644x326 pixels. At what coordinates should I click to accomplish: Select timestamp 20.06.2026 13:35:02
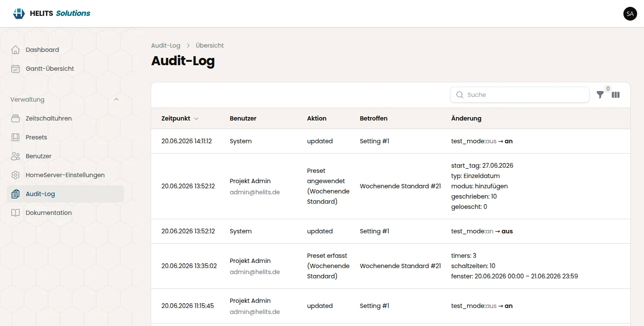click(x=189, y=266)
